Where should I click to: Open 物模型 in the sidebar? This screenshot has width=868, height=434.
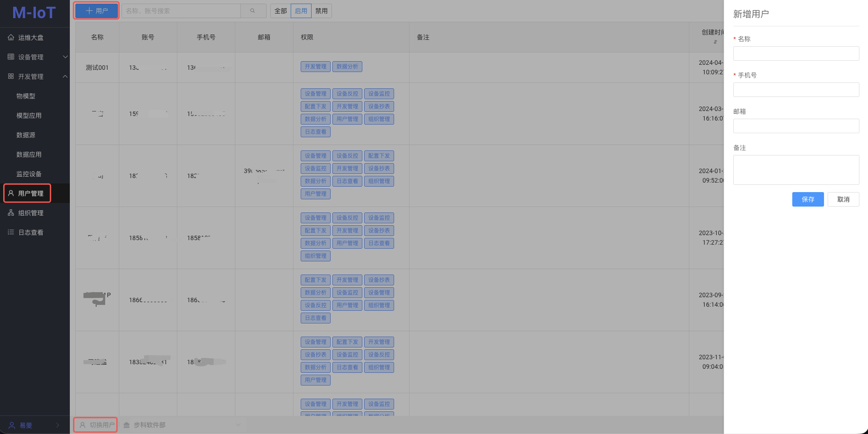tap(26, 96)
